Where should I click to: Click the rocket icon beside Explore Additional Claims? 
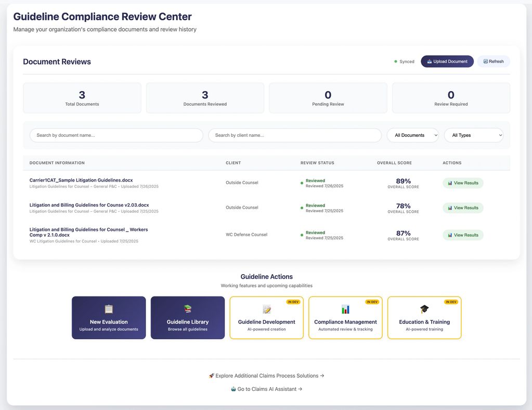pos(212,376)
